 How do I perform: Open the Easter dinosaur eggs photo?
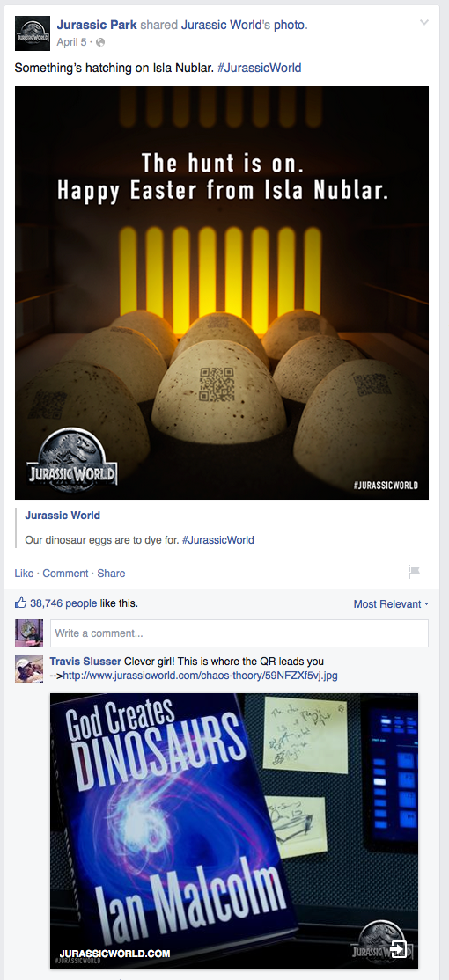pyautogui.click(x=221, y=292)
